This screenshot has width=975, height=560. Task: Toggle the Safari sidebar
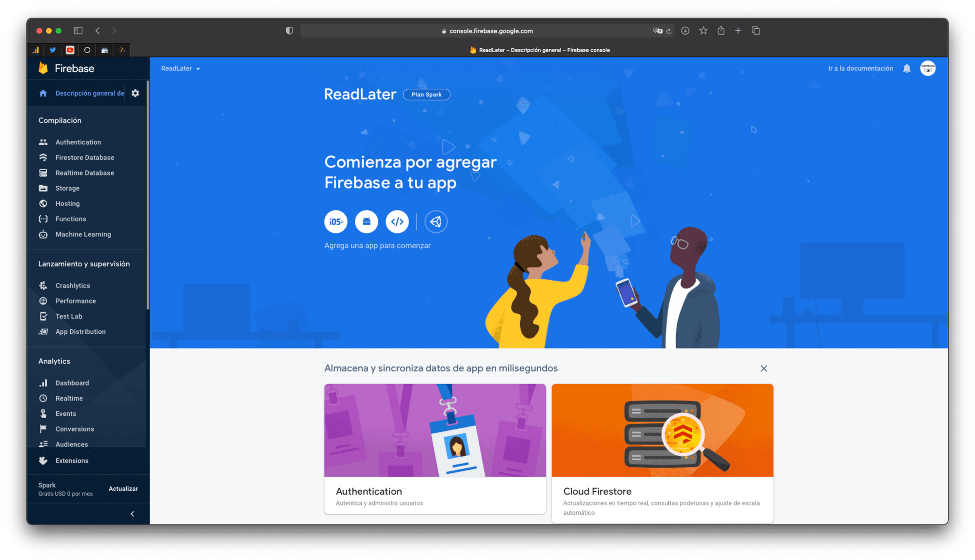point(78,31)
